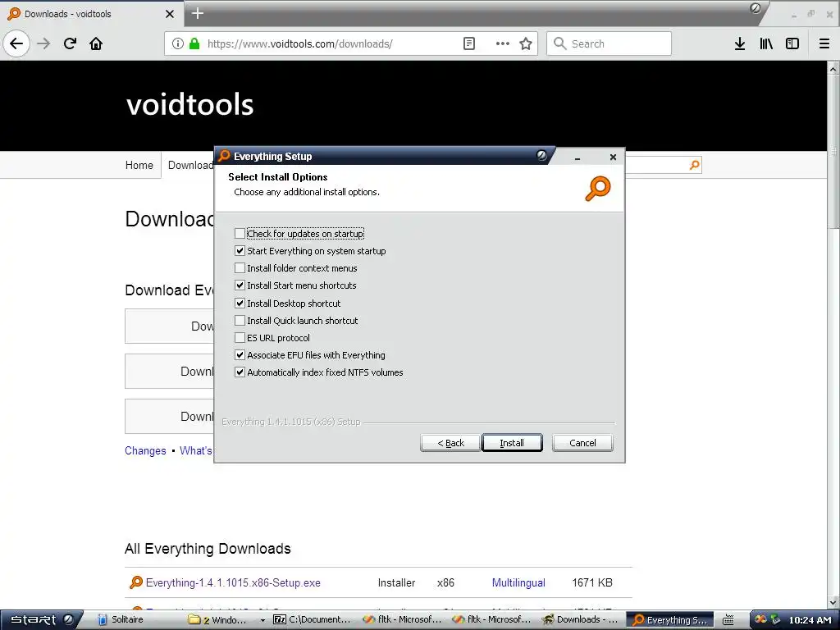Click the first colorful system tray icon
This screenshot has width=840, height=630.
(x=760, y=619)
